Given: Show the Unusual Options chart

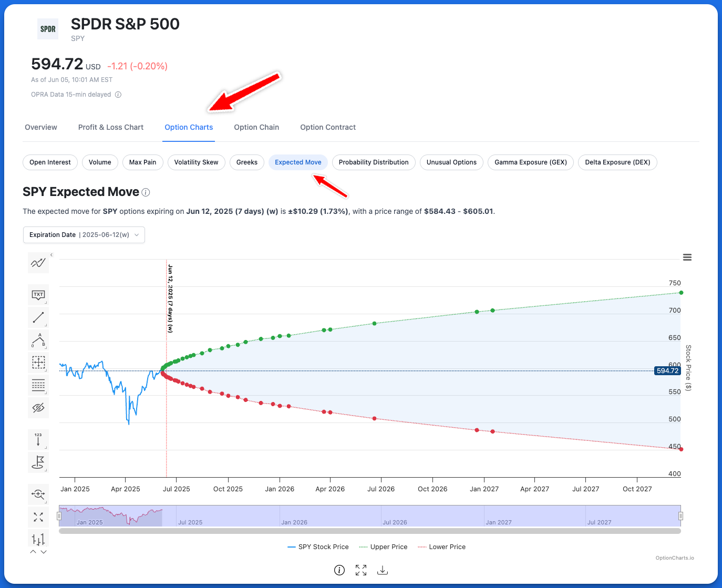Looking at the screenshot, I should pos(451,162).
